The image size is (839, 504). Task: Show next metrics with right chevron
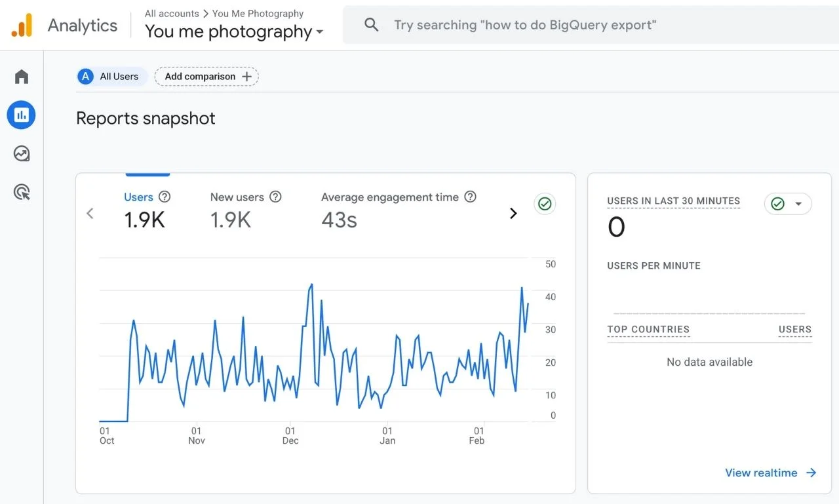513,213
